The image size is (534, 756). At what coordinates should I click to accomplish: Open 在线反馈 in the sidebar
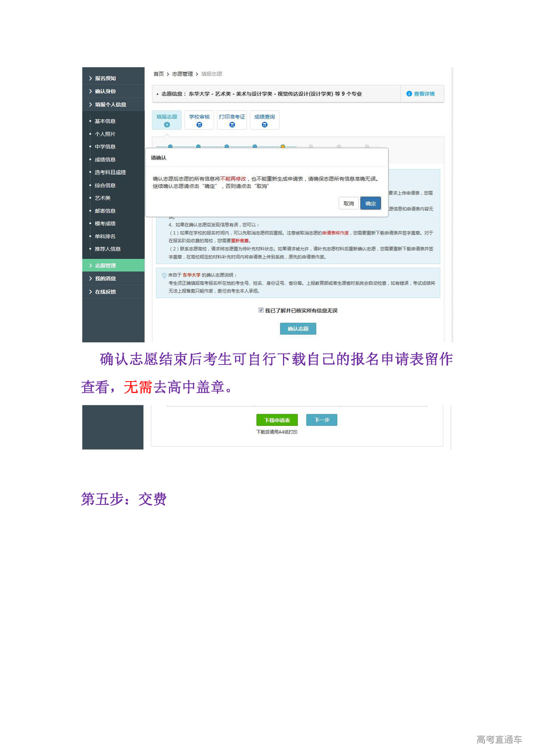105,292
